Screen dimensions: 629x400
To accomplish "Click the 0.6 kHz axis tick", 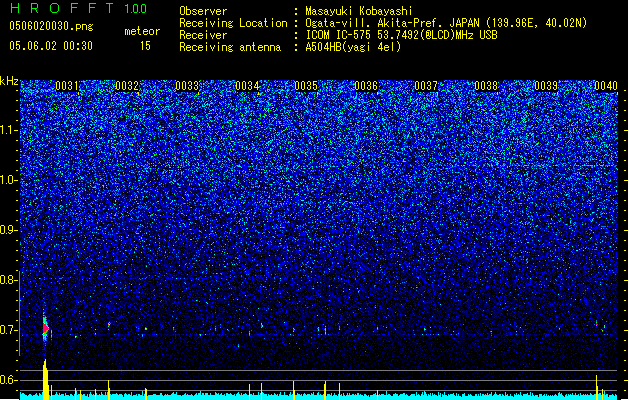I will pos(9,380).
